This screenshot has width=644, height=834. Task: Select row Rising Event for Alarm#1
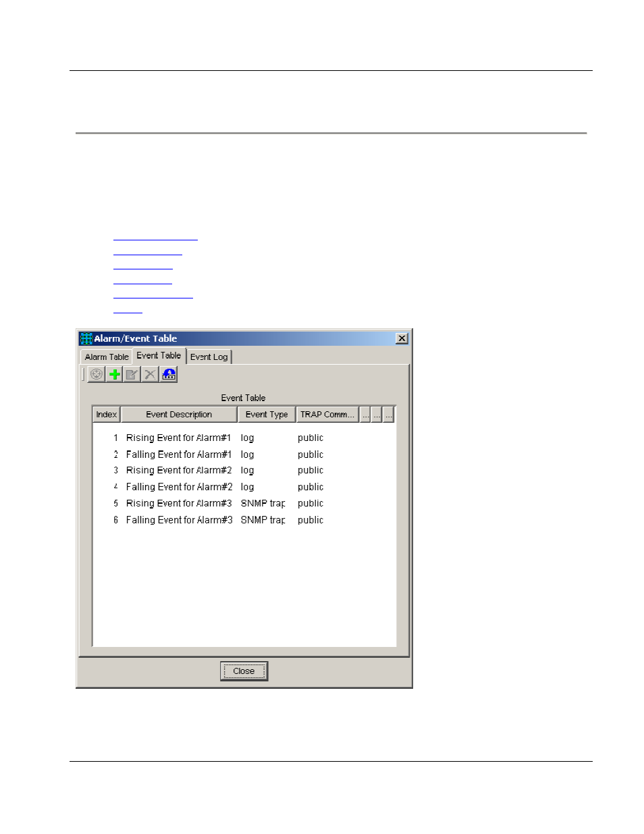tap(244, 438)
